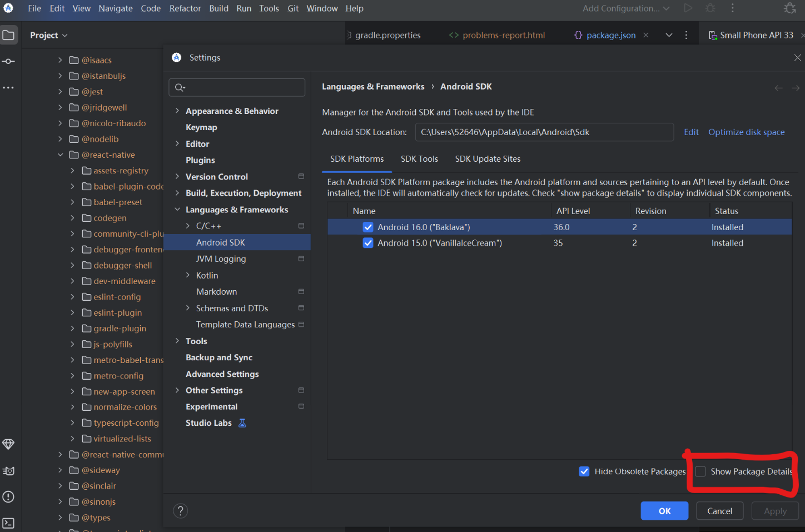The image size is (805, 532).
Task: Open the Logcat cat icon
Action: (8, 471)
